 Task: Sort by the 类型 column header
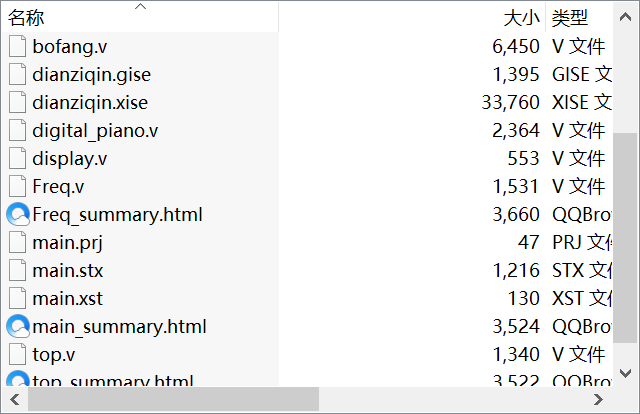pos(570,18)
